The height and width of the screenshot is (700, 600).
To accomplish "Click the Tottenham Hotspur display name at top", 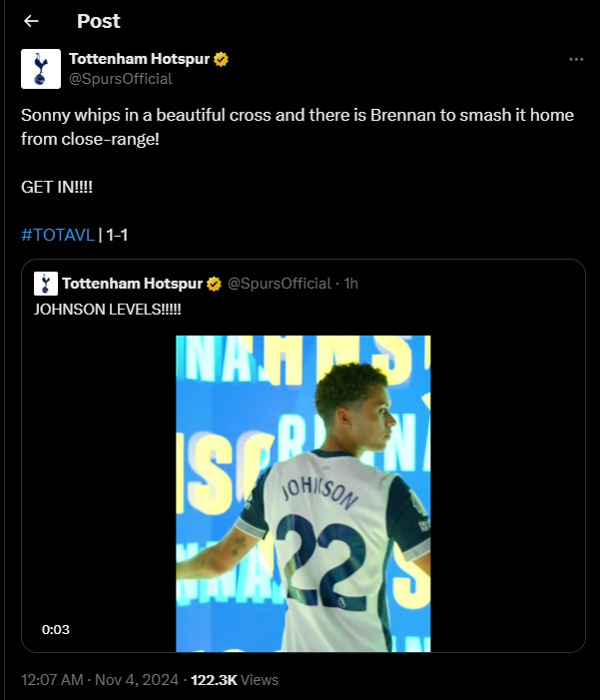I will click(140, 59).
